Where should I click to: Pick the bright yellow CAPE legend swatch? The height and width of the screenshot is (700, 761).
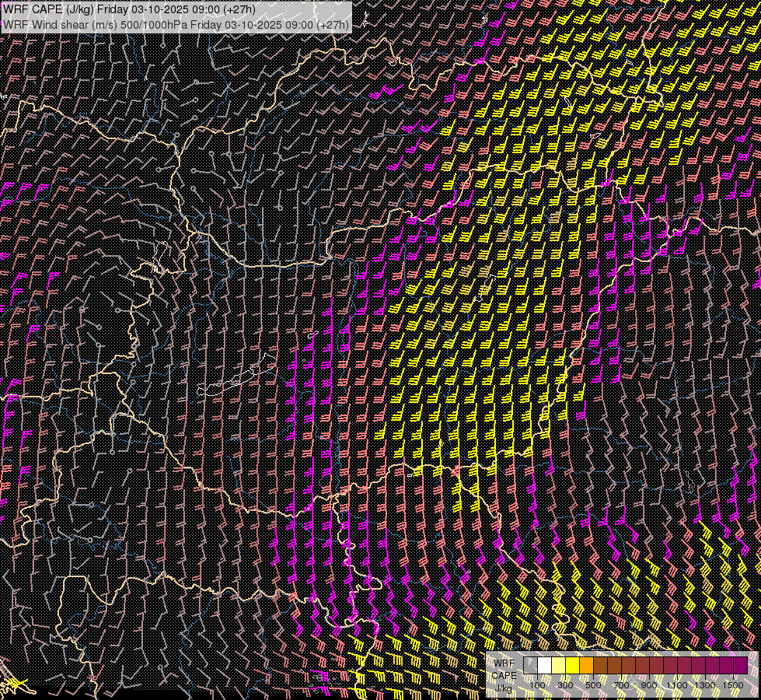tap(572, 666)
